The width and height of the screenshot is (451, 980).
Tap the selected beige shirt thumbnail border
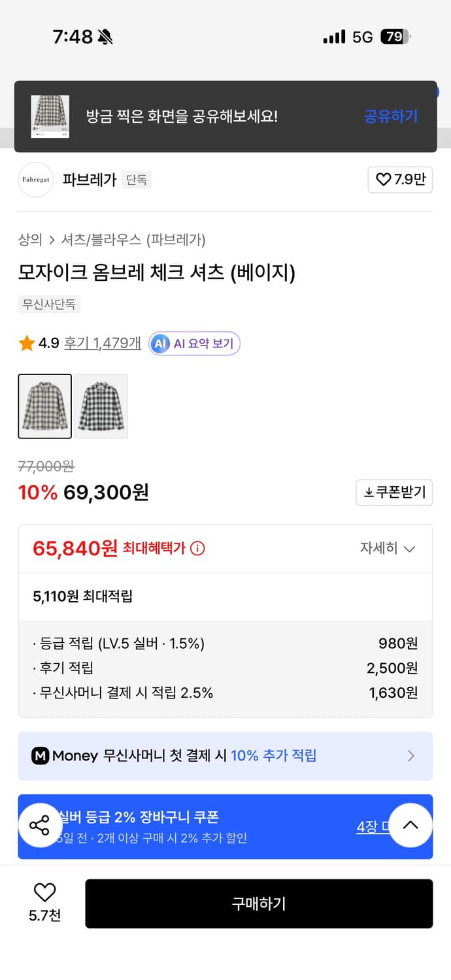[44, 406]
